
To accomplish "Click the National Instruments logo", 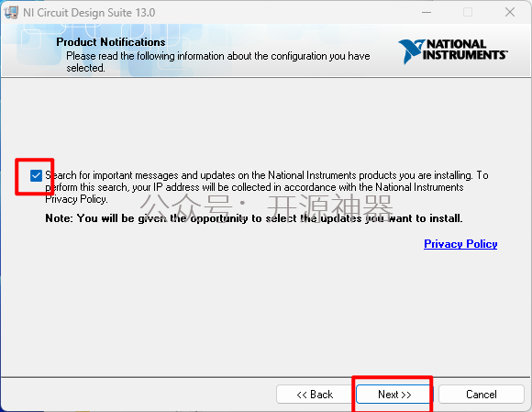I will tap(452, 50).
